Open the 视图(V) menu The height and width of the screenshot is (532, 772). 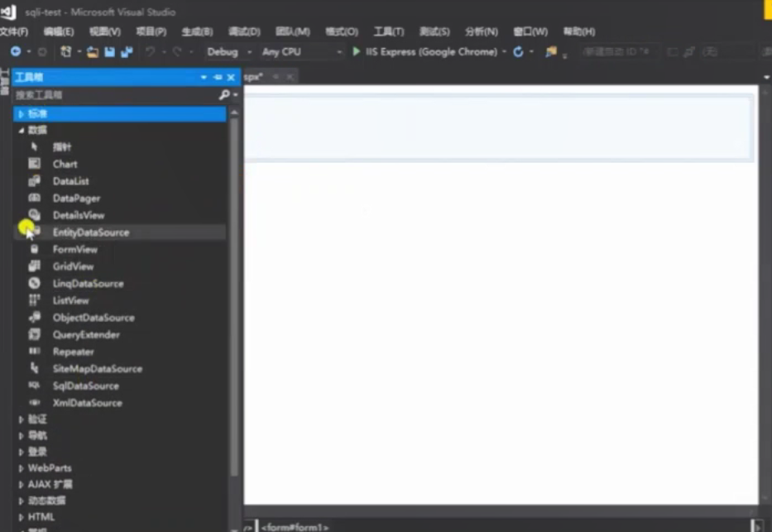coord(105,31)
